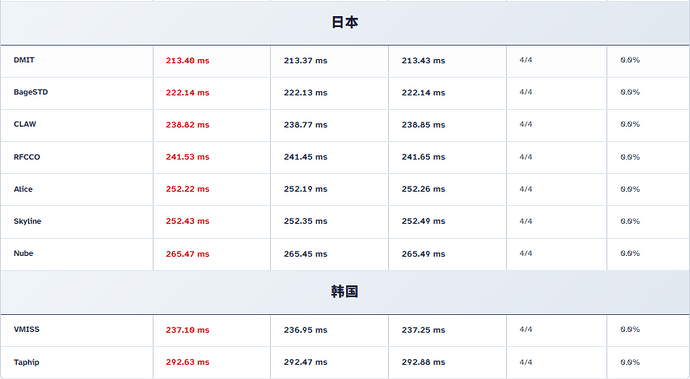Screen dimensions: 690x379
Task: Select the Skyline row name
Action: 27,221
